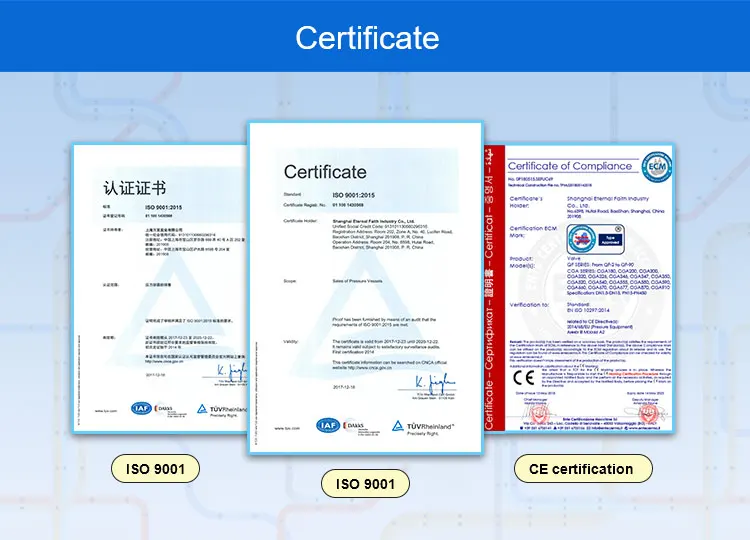
Task: Click the signature on Chinese certificate
Action: point(232,371)
